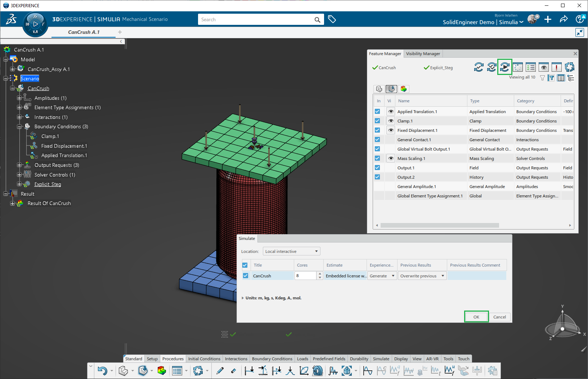Click the simulate icon in Feature Manager
This screenshot has height=379, width=588.
(504, 67)
